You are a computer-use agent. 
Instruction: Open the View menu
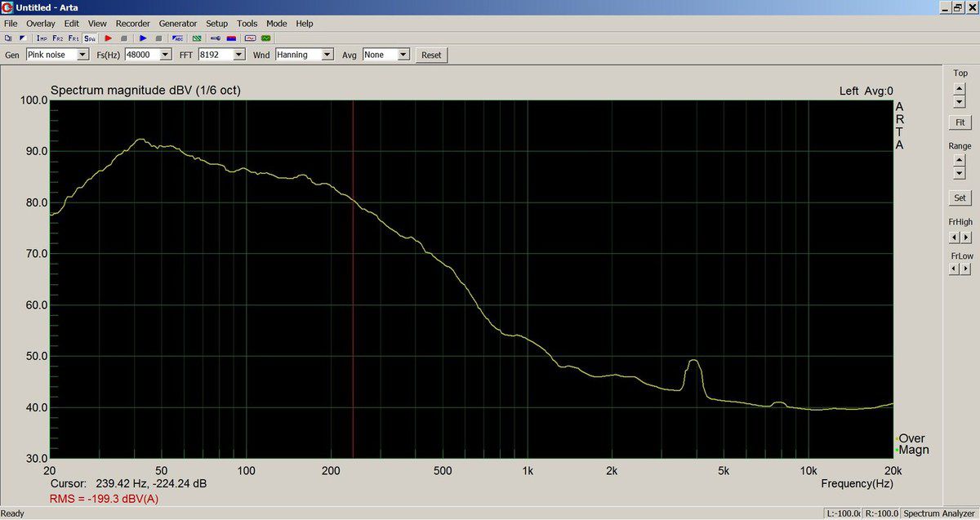97,24
